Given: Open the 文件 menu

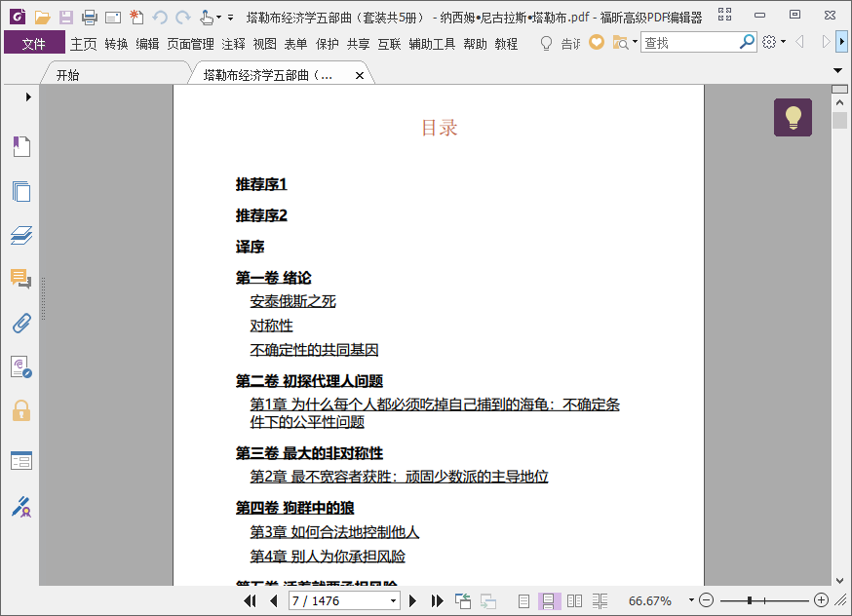Looking at the screenshot, I should (34, 43).
